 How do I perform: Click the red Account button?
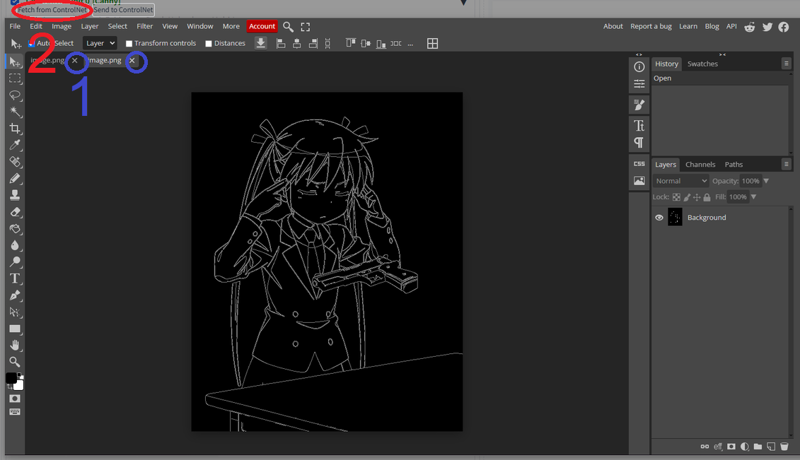point(262,27)
